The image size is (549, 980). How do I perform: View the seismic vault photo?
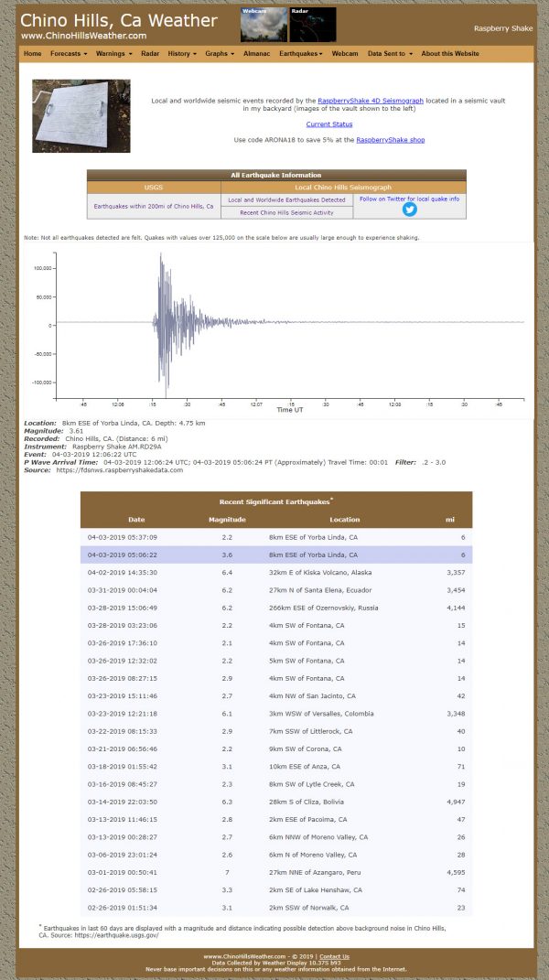pyautogui.click(x=81, y=115)
